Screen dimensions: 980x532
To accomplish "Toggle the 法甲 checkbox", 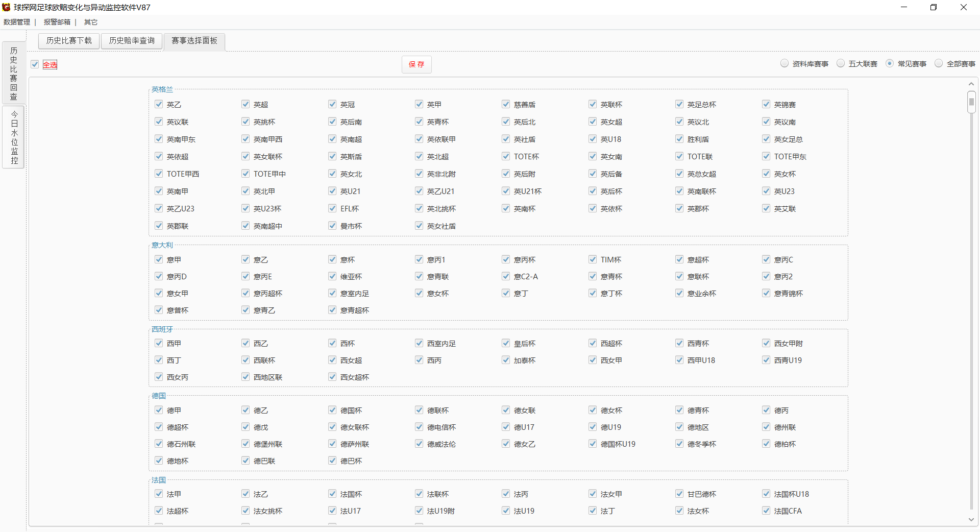I will pyautogui.click(x=159, y=494).
